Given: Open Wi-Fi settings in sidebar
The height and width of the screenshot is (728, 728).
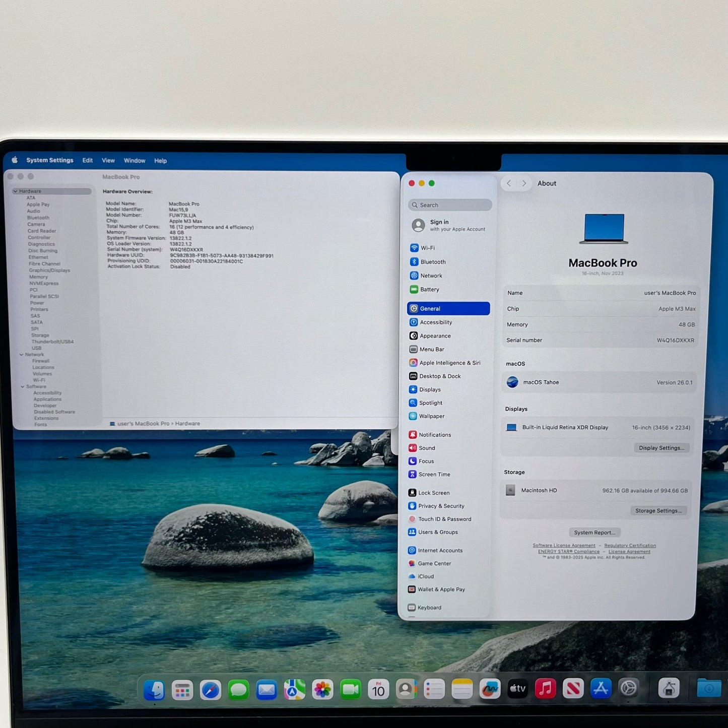Looking at the screenshot, I should 427,248.
